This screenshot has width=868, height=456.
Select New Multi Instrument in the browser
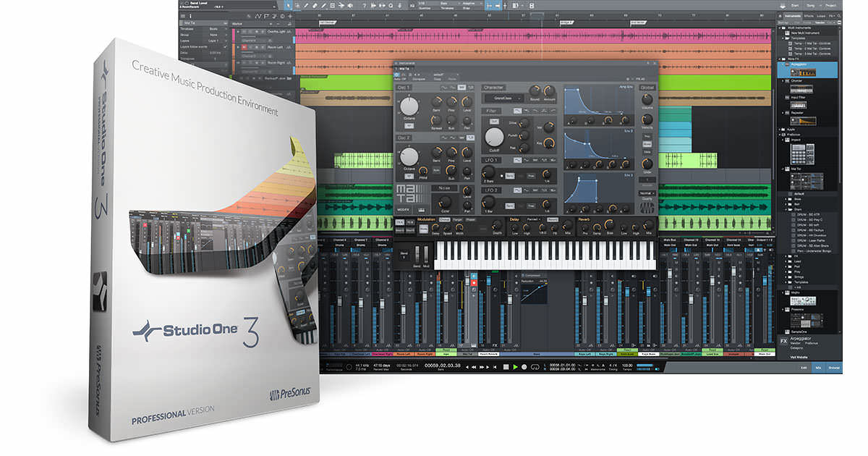coord(804,33)
